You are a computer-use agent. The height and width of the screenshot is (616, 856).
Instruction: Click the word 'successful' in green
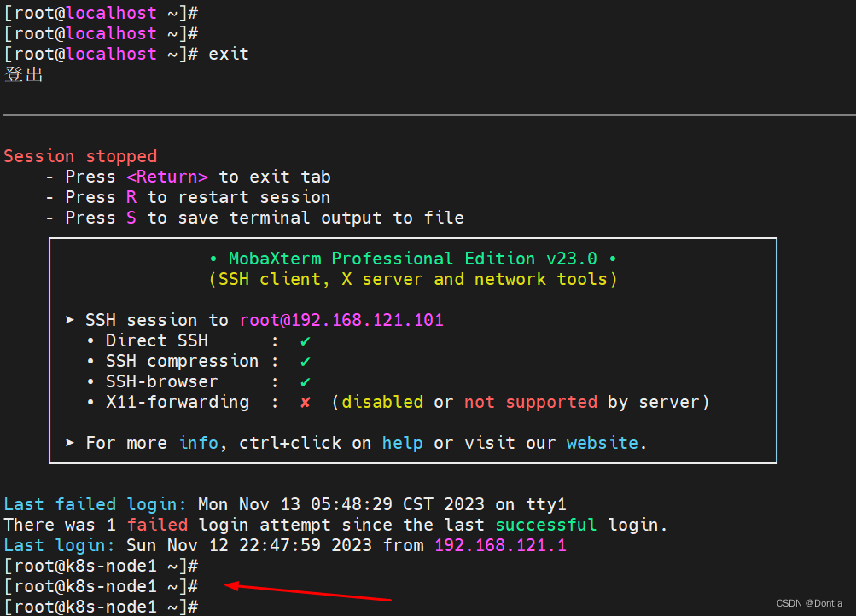click(546, 525)
